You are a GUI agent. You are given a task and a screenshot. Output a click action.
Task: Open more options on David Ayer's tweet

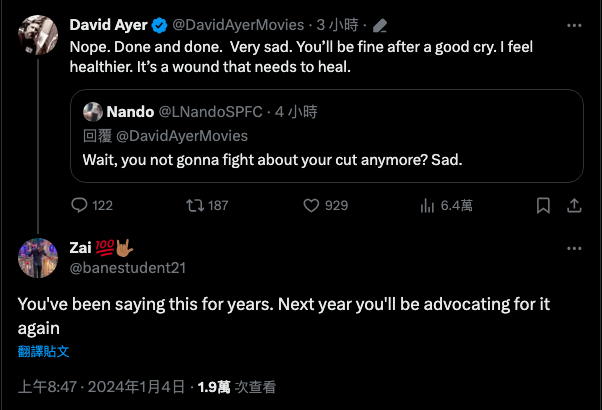click(x=574, y=24)
